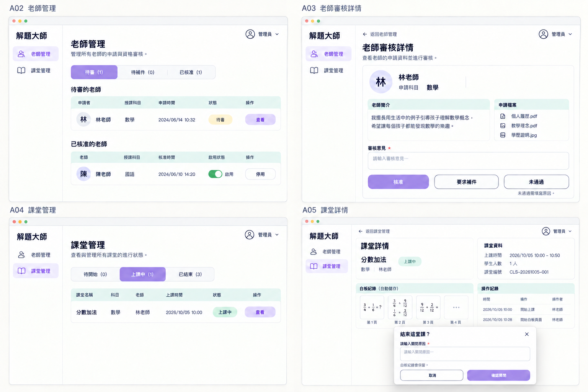Click 待審 status badge for 林老師

(x=220, y=119)
